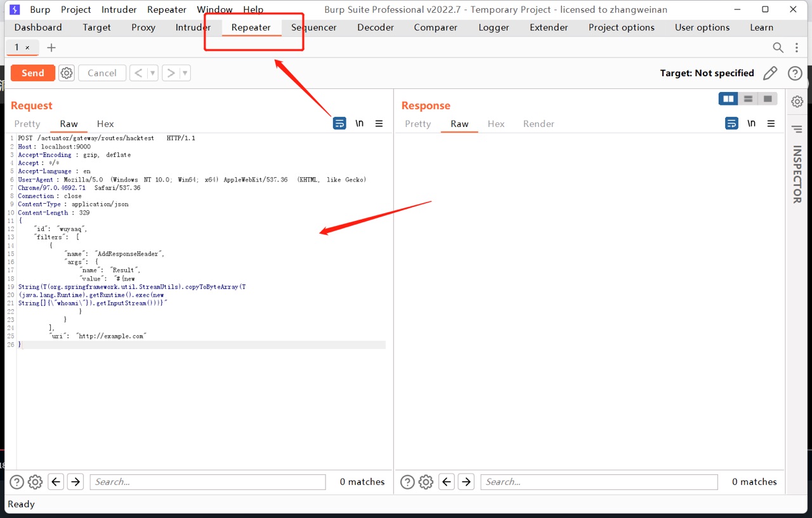
Task: Select side-by-side layout view
Action: pyautogui.click(x=728, y=98)
